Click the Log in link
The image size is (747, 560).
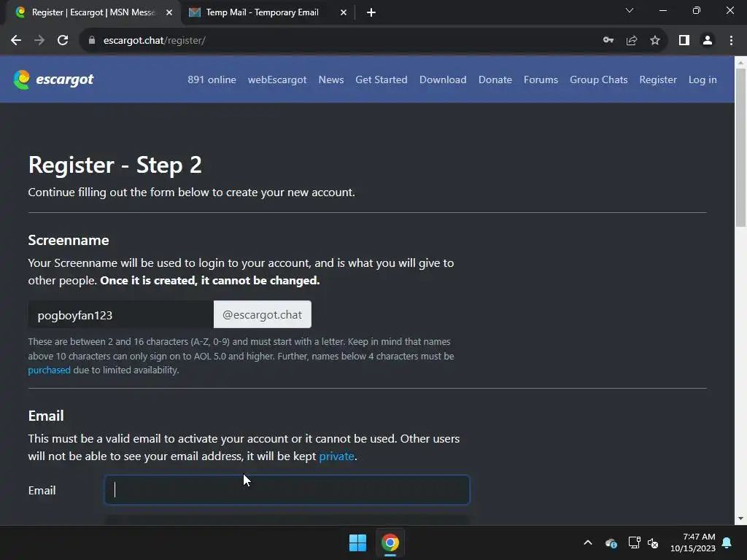[703, 79]
